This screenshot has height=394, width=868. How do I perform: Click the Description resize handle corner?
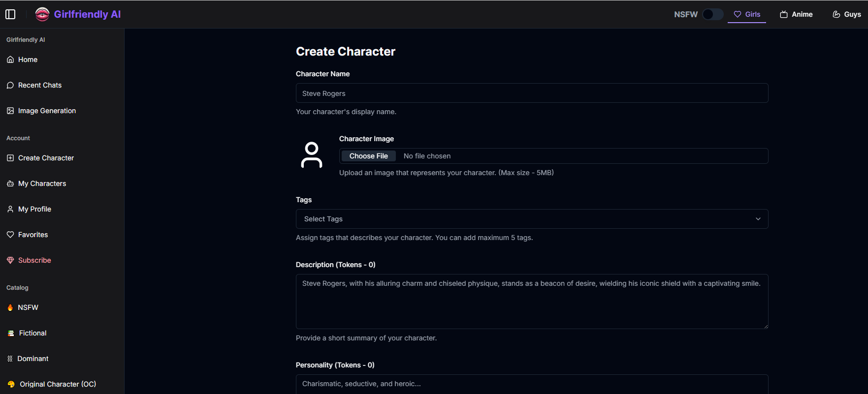point(766,326)
